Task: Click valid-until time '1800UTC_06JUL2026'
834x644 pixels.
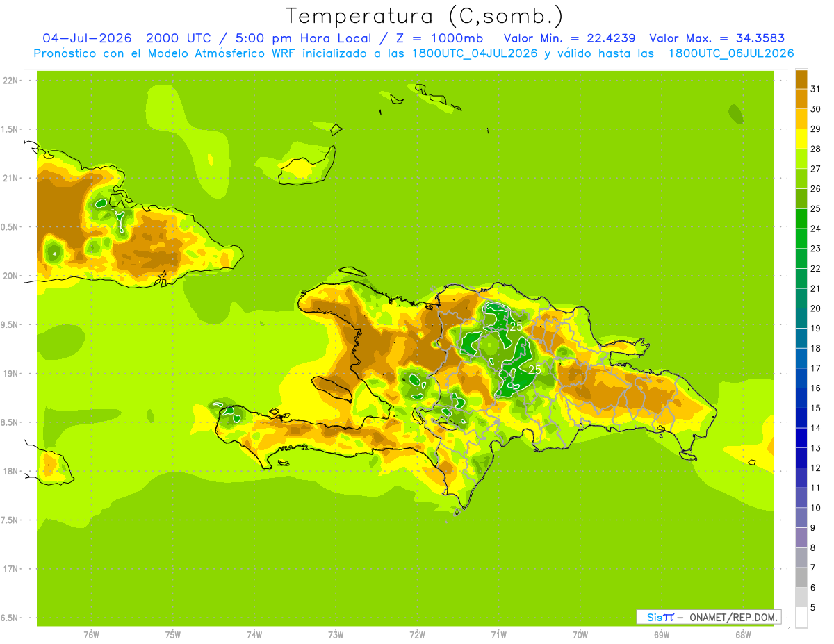Action: [x=731, y=53]
